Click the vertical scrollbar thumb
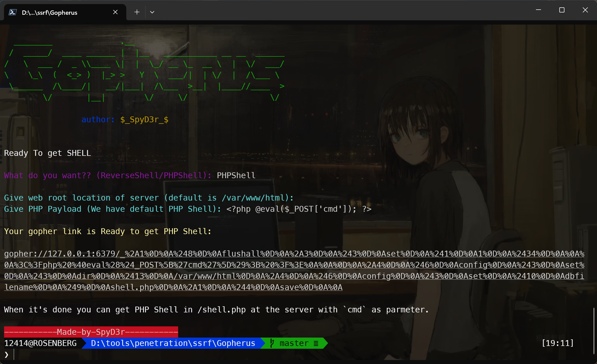Viewport: 597px width, 364px height. coord(594,330)
